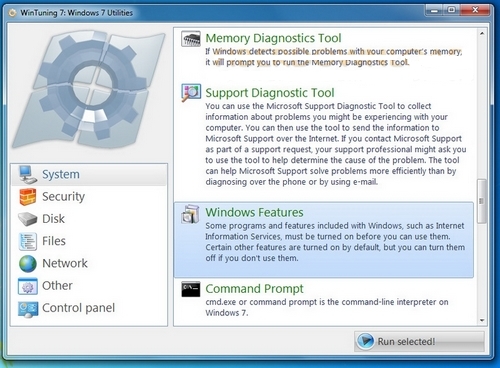Open the Files category
Image resolution: width=500 pixels, height=368 pixels.
click(x=89, y=241)
